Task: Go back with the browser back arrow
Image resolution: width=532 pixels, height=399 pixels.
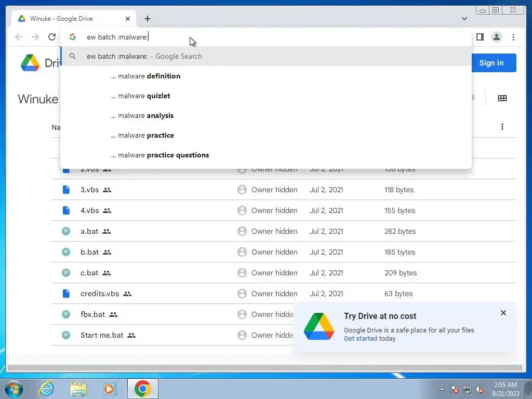Action: point(19,37)
